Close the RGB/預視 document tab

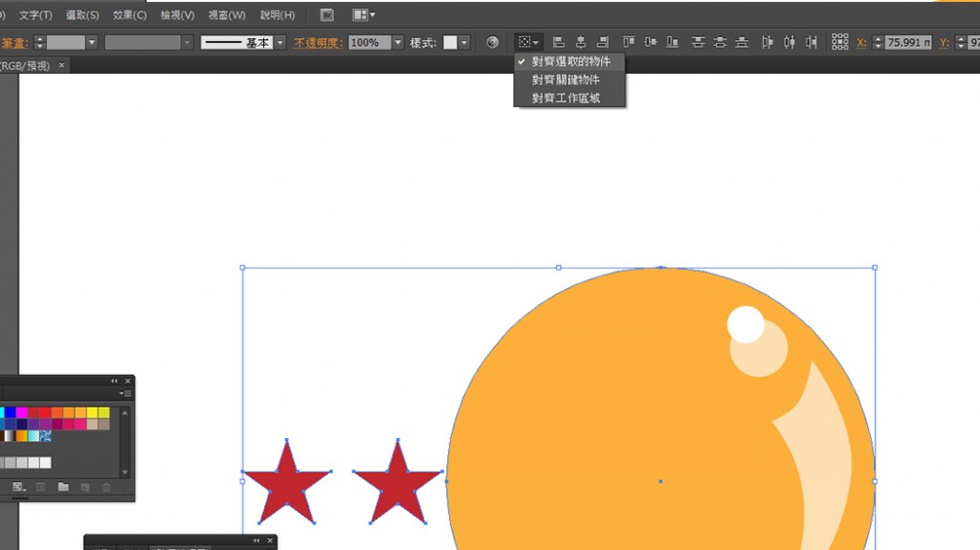(x=61, y=65)
